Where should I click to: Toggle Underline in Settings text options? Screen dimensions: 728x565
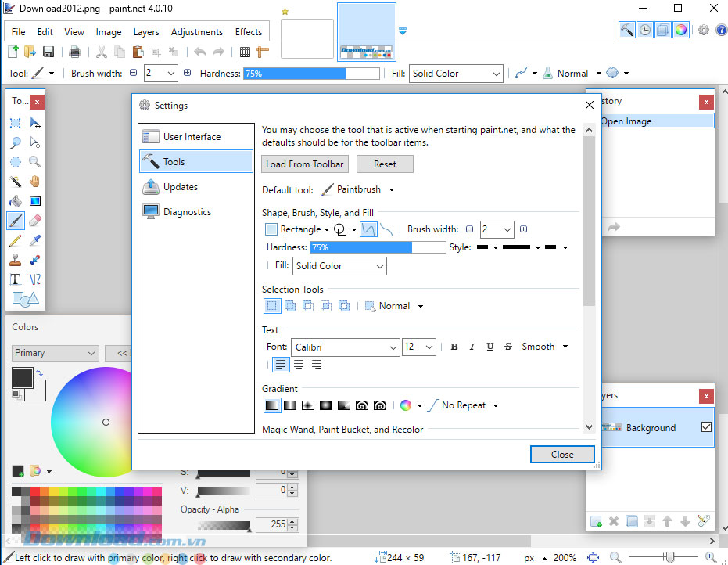pos(490,347)
